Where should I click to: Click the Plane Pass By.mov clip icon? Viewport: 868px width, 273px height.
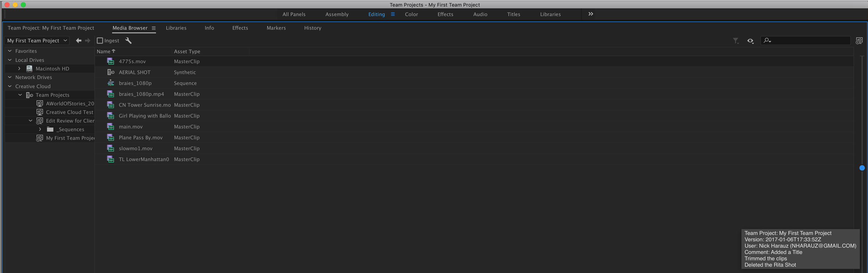coord(110,137)
